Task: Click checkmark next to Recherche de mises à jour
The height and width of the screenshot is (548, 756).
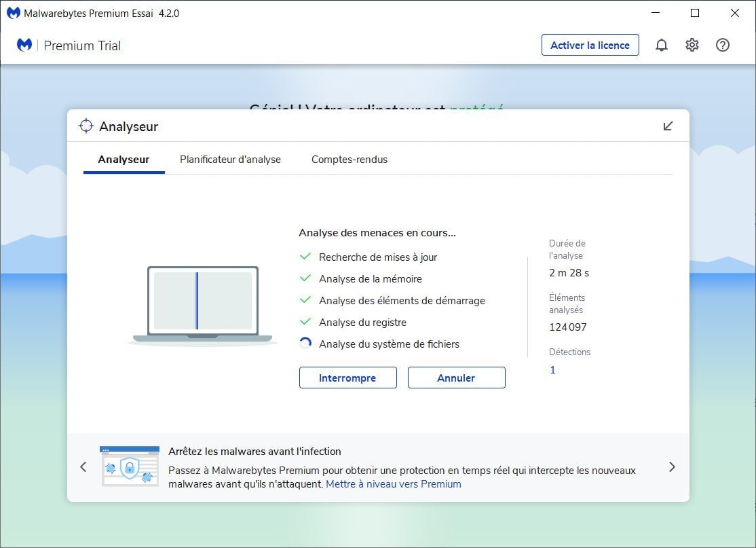Action: tap(305, 256)
